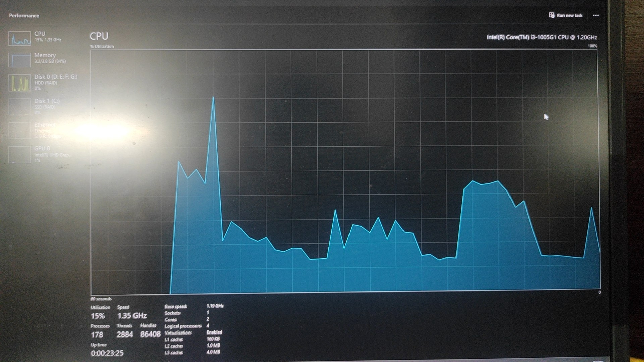Switch to Memory 3.2/3.8 GB entry
644x362 pixels.
point(50,58)
